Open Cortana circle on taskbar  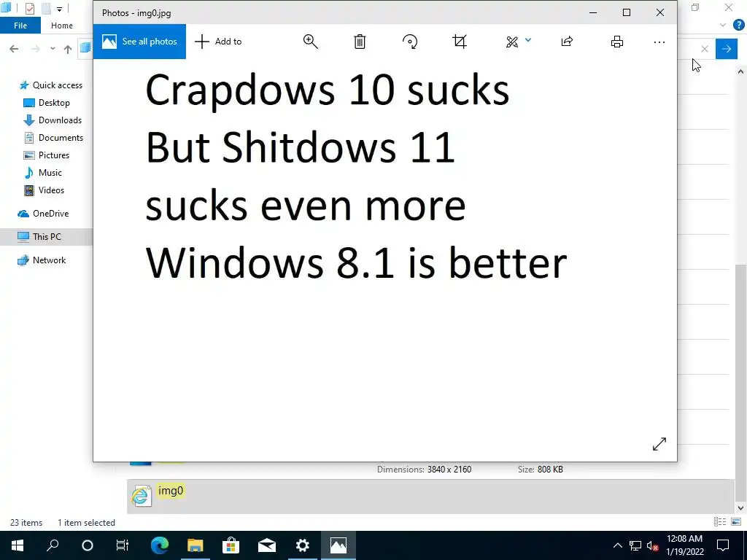tap(88, 545)
